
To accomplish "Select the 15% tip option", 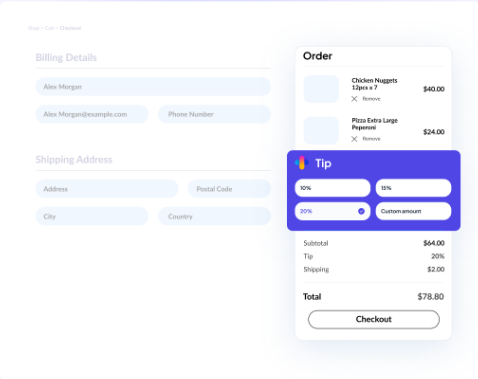I will (413, 188).
